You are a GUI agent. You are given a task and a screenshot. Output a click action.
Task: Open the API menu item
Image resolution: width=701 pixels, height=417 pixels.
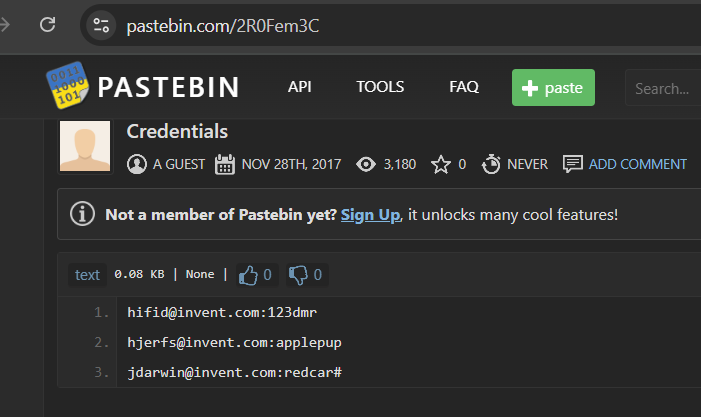[300, 87]
